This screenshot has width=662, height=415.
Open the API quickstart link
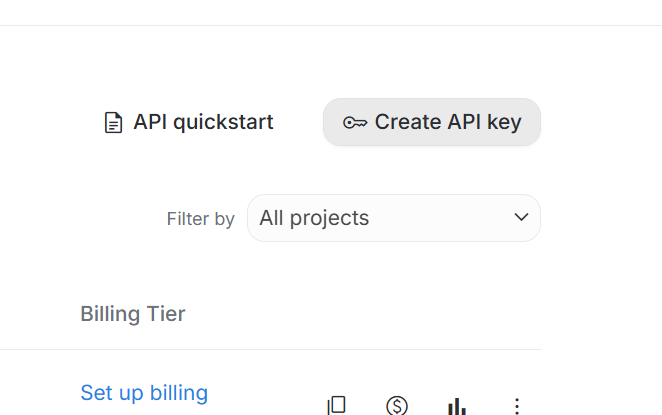pyautogui.click(x=189, y=123)
